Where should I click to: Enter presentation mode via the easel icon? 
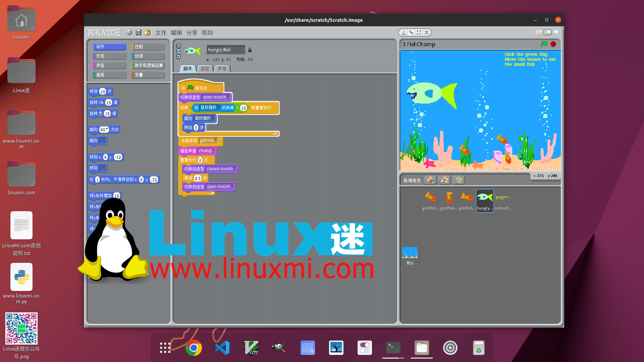coord(556,32)
